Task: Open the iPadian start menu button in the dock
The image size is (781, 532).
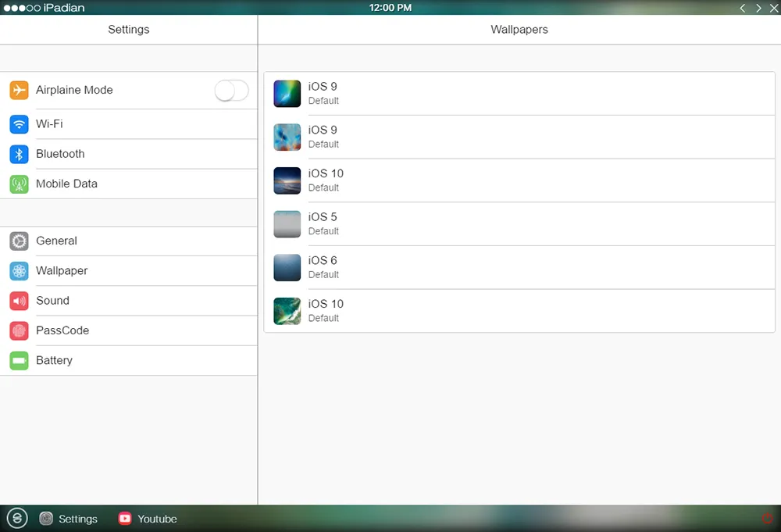Action: [x=17, y=518]
